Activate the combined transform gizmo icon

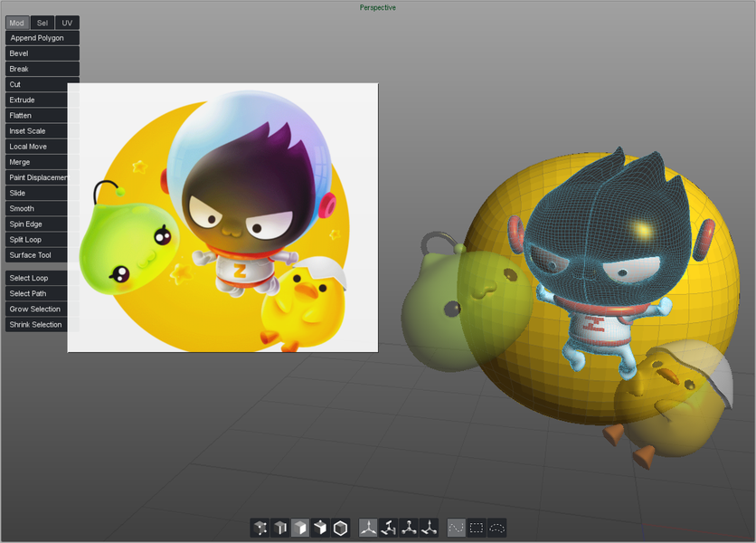430,528
